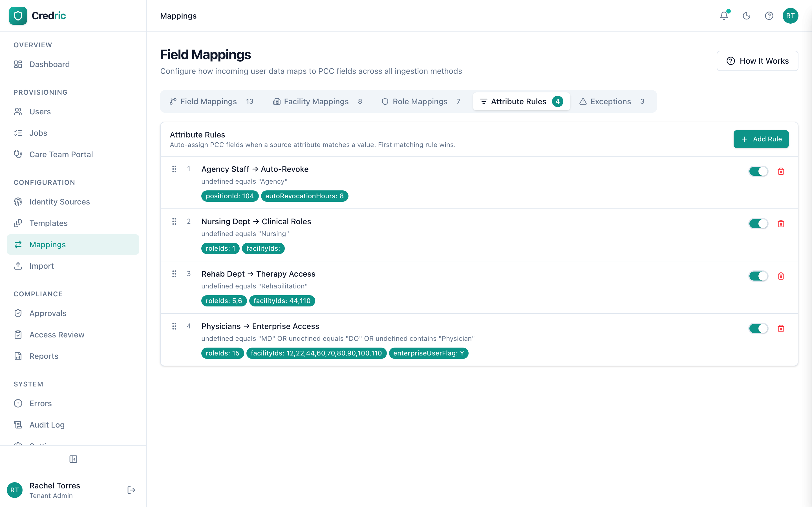This screenshot has height=507, width=812.
Task: Click the sign out icon next to Rachel Torres
Action: [x=131, y=490]
